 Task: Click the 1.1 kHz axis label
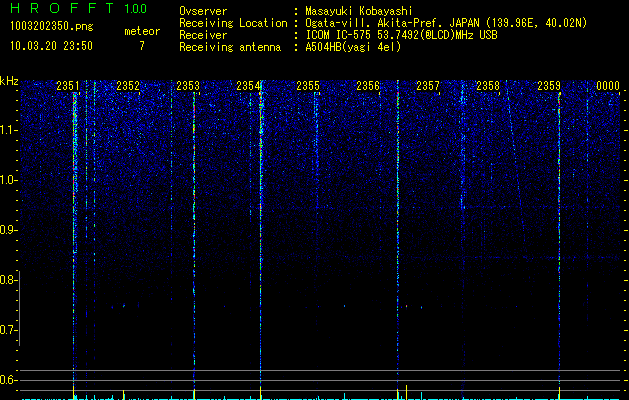pos(8,131)
